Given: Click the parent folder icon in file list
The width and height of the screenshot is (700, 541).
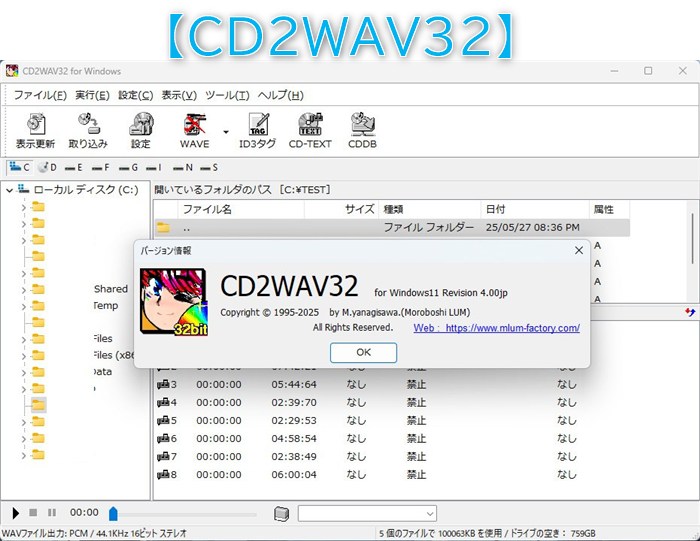Looking at the screenshot, I should [163, 228].
